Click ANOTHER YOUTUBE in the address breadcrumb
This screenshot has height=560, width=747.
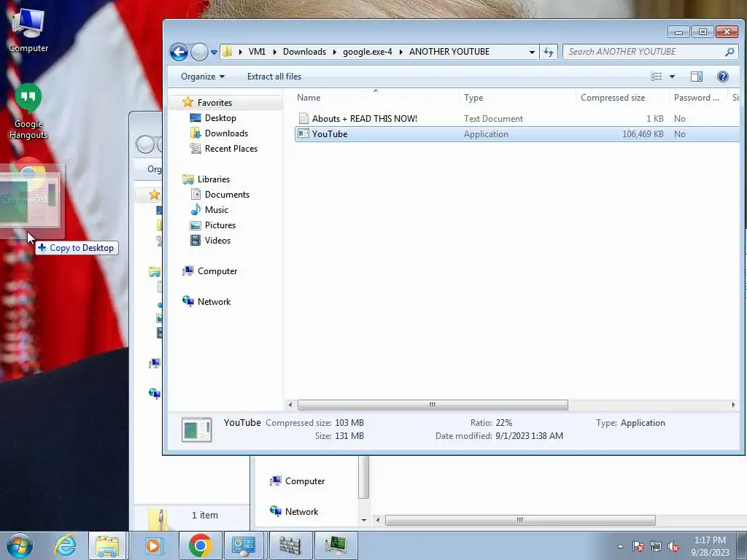(449, 52)
